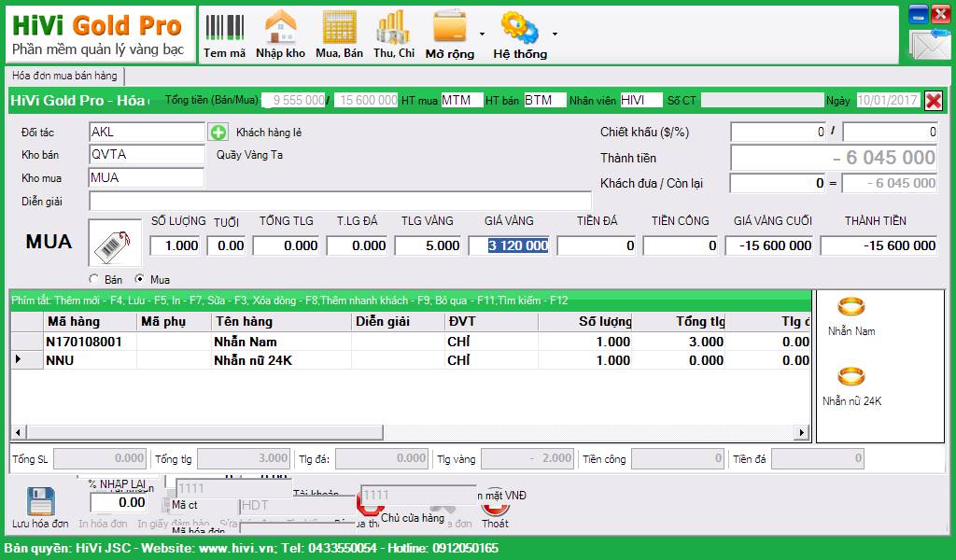Add new partner with green plus icon
Image resolution: width=956 pixels, height=560 pixels.
point(218,133)
